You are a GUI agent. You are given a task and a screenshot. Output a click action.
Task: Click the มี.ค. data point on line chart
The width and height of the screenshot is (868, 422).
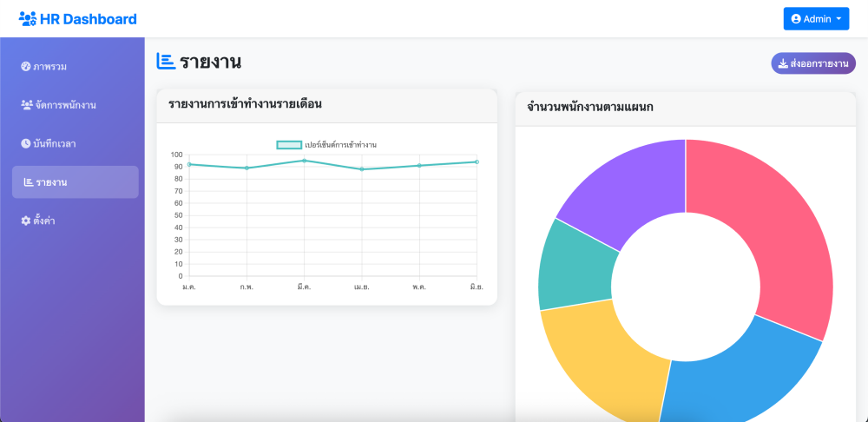304,161
